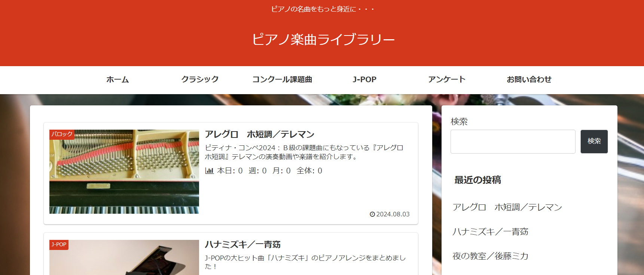
Task: Open the アンケート page
Action: point(447,80)
